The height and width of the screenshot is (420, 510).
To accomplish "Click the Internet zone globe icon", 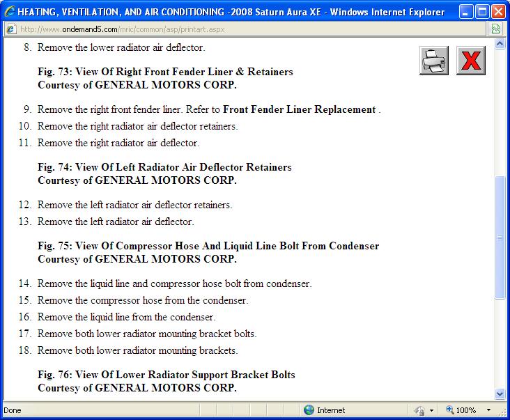I will (309, 410).
